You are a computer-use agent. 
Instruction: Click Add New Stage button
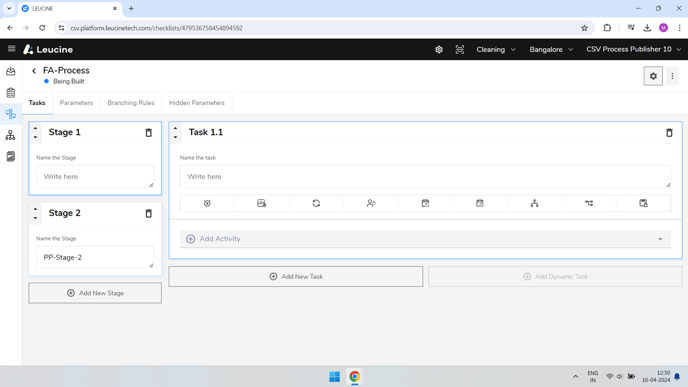tap(95, 293)
